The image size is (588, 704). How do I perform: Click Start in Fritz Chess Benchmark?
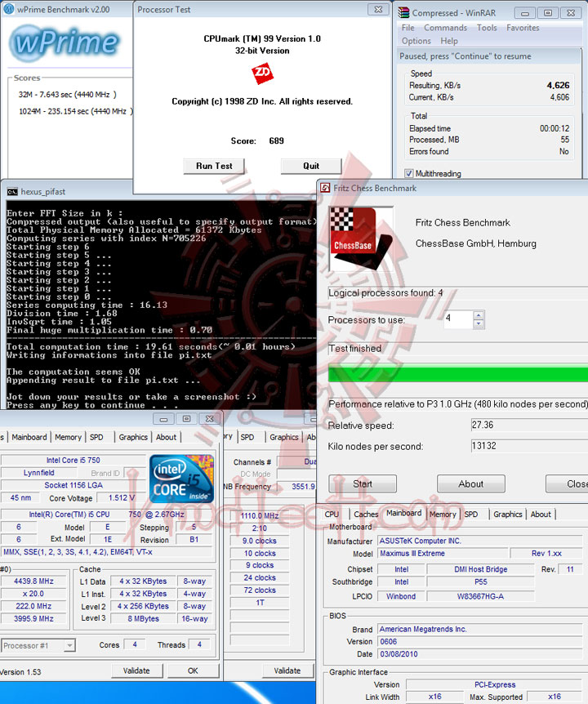click(363, 484)
